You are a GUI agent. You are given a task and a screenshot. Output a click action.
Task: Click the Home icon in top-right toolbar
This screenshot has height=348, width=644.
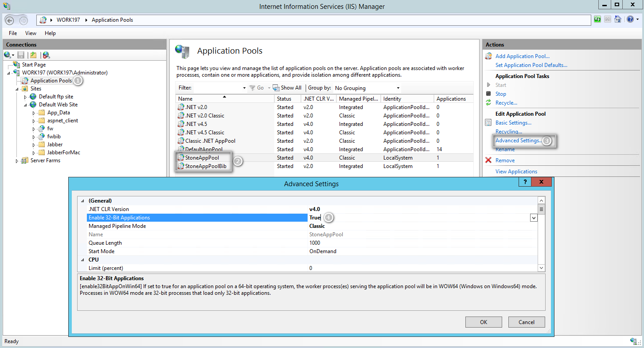(617, 20)
